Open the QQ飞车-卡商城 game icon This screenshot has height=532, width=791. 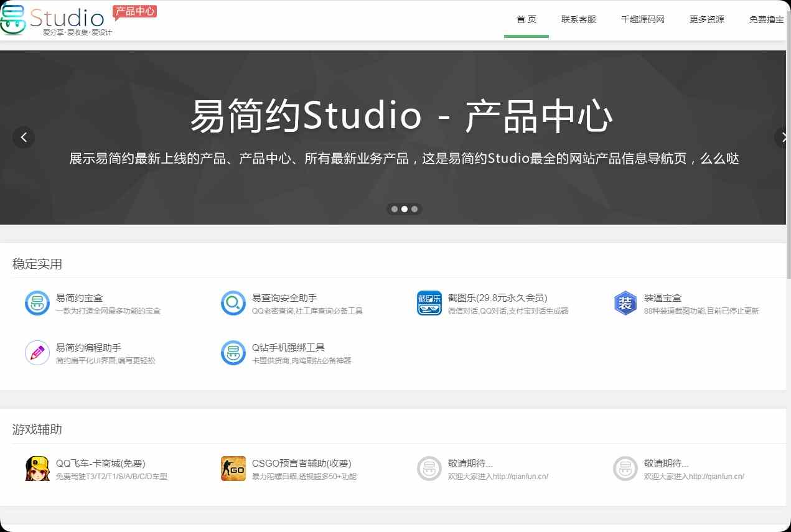click(x=37, y=469)
